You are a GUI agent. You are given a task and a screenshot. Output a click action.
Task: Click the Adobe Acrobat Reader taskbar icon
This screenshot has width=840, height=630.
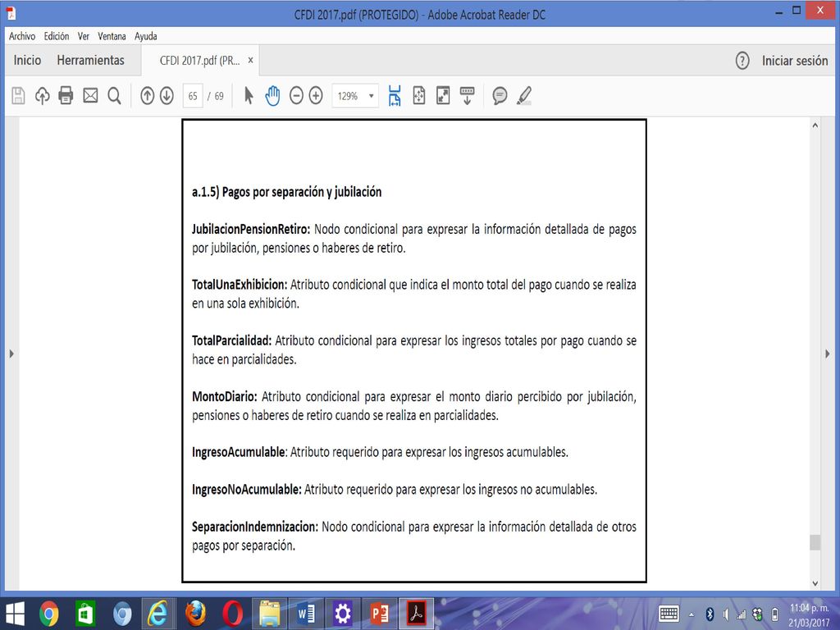pyautogui.click(x=417, y=614)
